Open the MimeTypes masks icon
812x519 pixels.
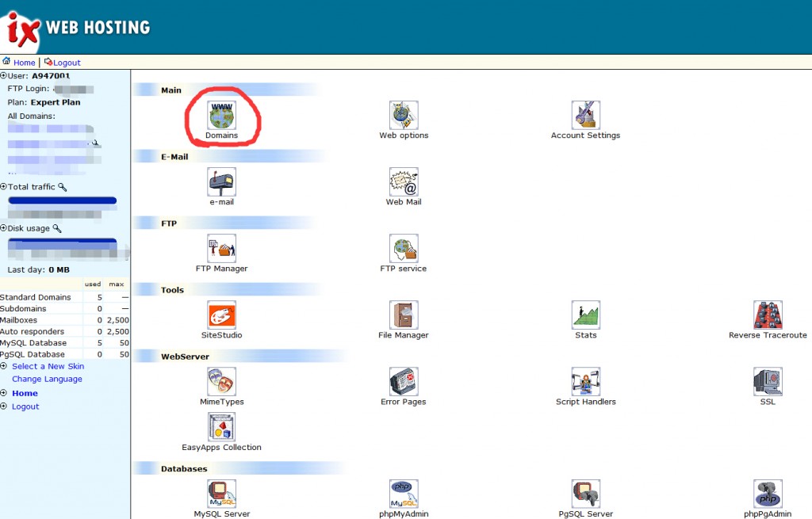pyautogui.click(x=222, y=381)
